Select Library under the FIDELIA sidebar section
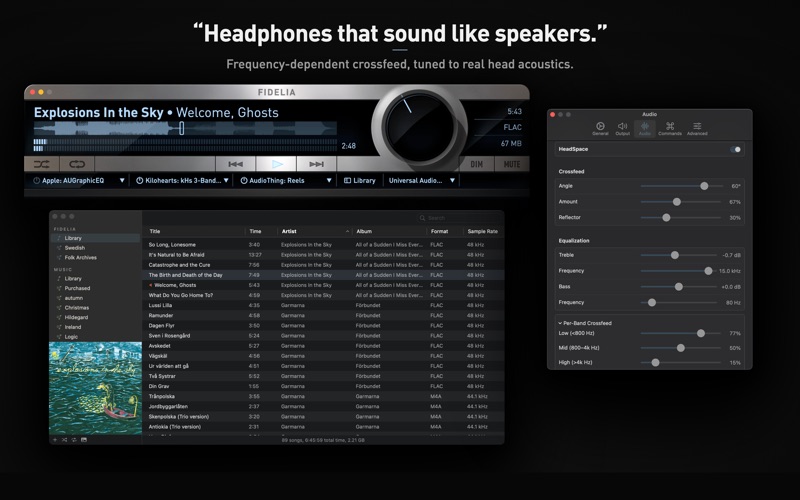 click(x=95, y=238)
